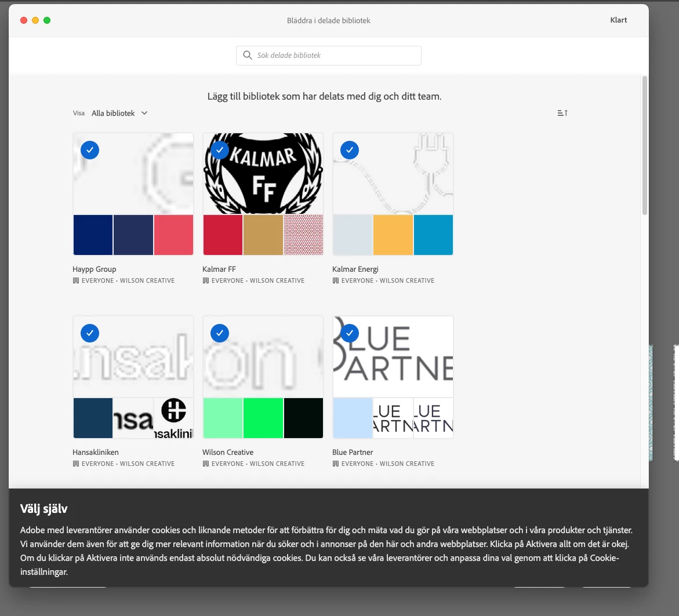Click the Välj själv cookie heading
The width and height of the screenshot is (679, 616).
click(x=43, y=509)
